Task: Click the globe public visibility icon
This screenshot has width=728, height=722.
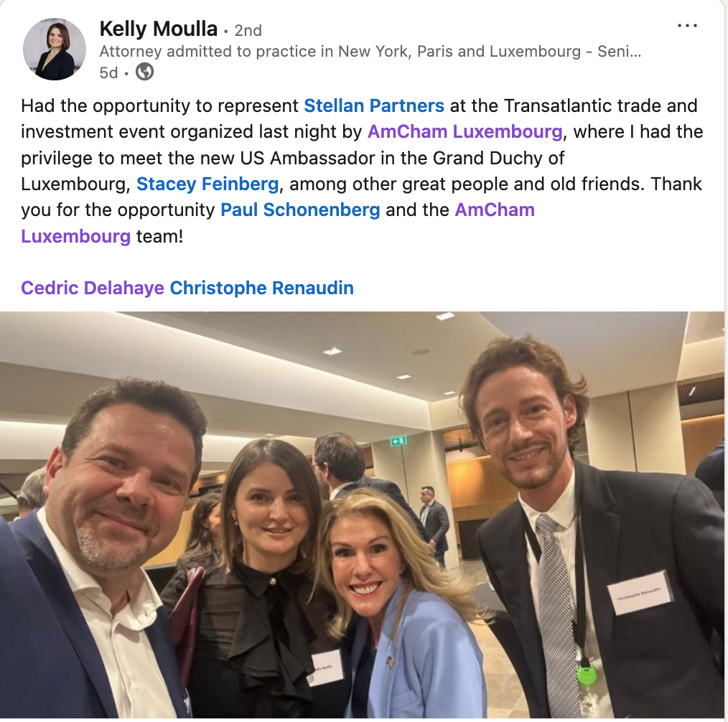Action: click(x=144, y=72)
